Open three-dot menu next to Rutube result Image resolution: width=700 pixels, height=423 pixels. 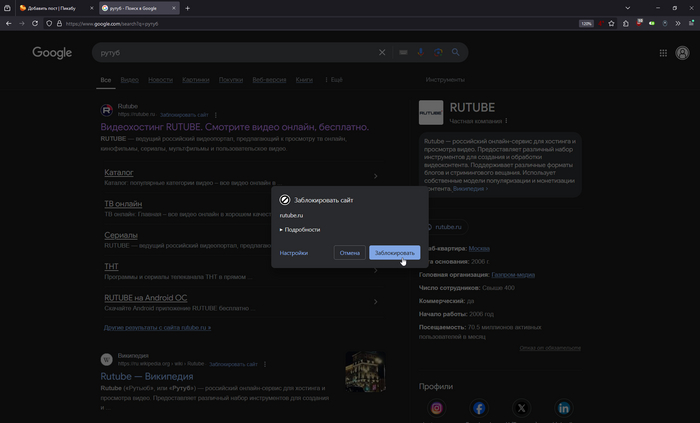(x=216, y=115)
